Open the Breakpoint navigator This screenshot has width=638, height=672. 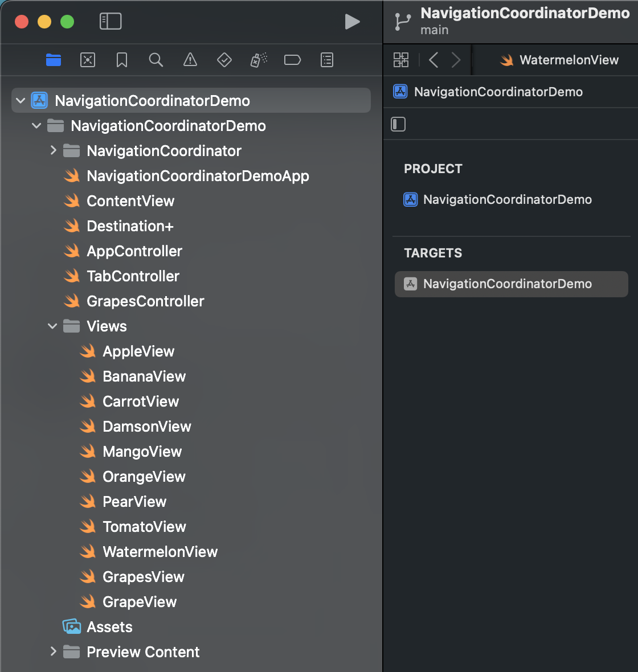pos(292,60)
